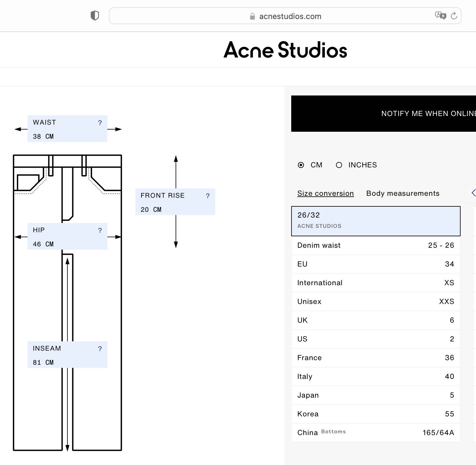The image size is (476, 465).
Task: Select the INCHES radio button
Action: [x=339, y=165]
